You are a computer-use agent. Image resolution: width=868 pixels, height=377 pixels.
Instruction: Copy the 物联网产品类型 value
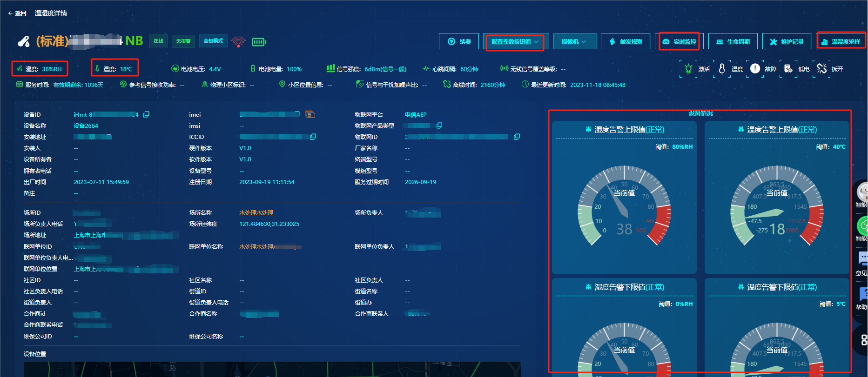point(439,126)
